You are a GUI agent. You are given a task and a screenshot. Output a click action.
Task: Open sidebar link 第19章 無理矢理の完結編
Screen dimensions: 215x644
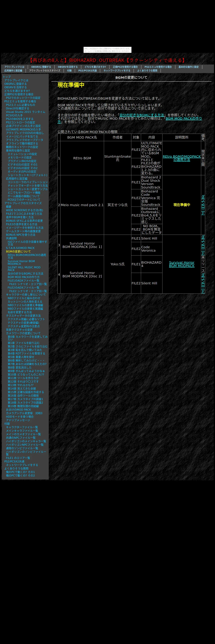[23, 406]
